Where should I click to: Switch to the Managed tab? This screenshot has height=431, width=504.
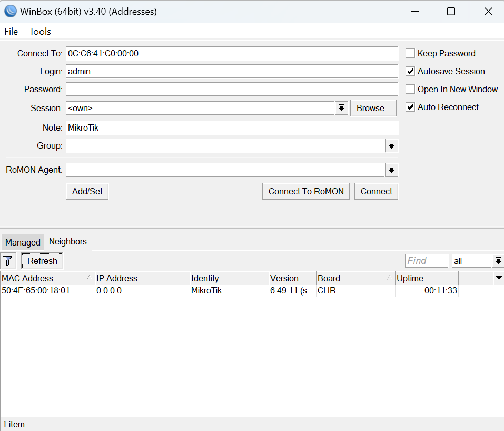click(23, 242)
